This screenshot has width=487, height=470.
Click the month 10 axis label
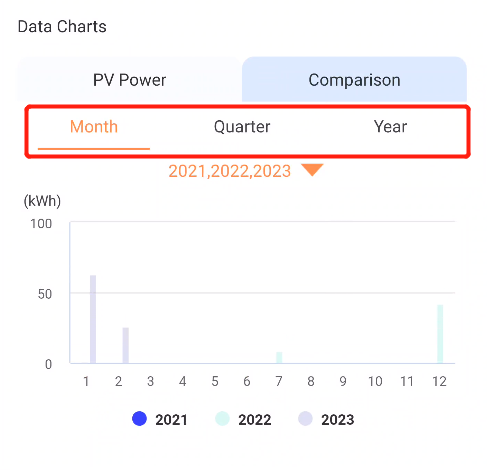[x=375, y=381]
